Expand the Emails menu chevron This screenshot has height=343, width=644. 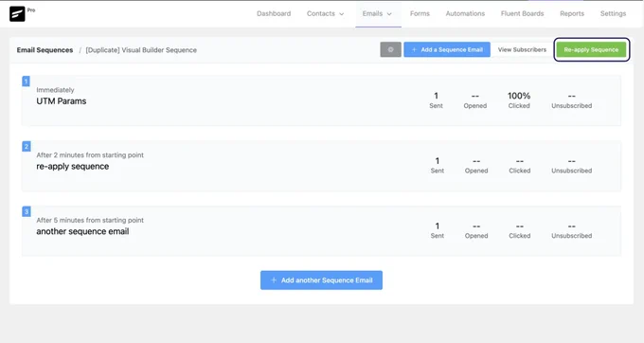pos(389,14)
